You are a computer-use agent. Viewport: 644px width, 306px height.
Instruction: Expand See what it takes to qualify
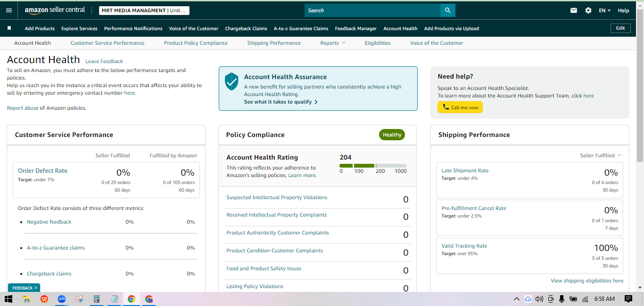281,102
